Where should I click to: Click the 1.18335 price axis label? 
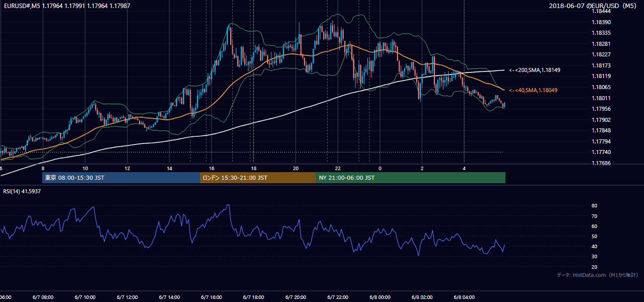[x=601, y=33]
